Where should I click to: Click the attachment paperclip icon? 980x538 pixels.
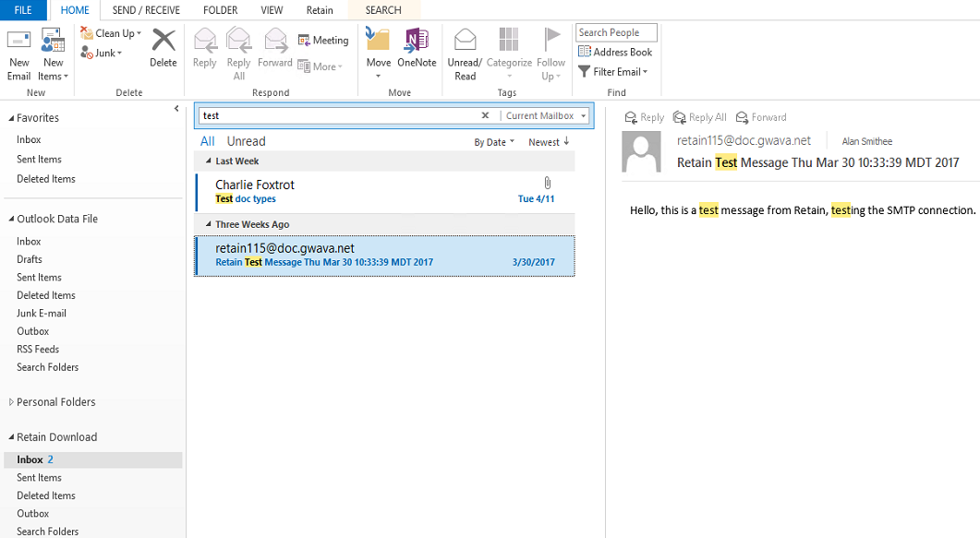548,183
